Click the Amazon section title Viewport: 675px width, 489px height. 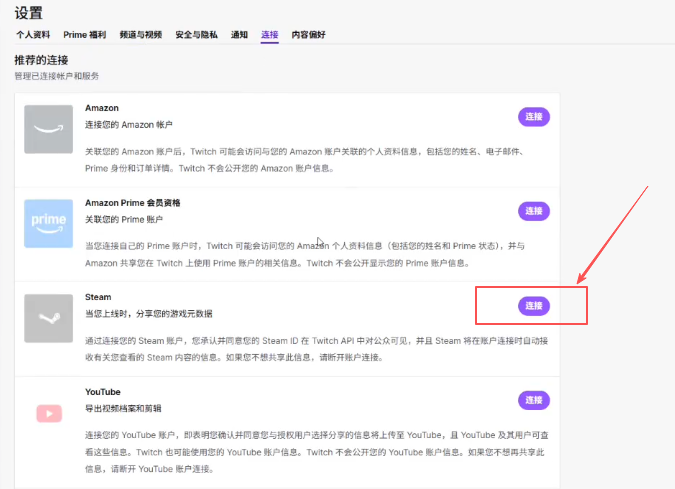tap(102, 108)
